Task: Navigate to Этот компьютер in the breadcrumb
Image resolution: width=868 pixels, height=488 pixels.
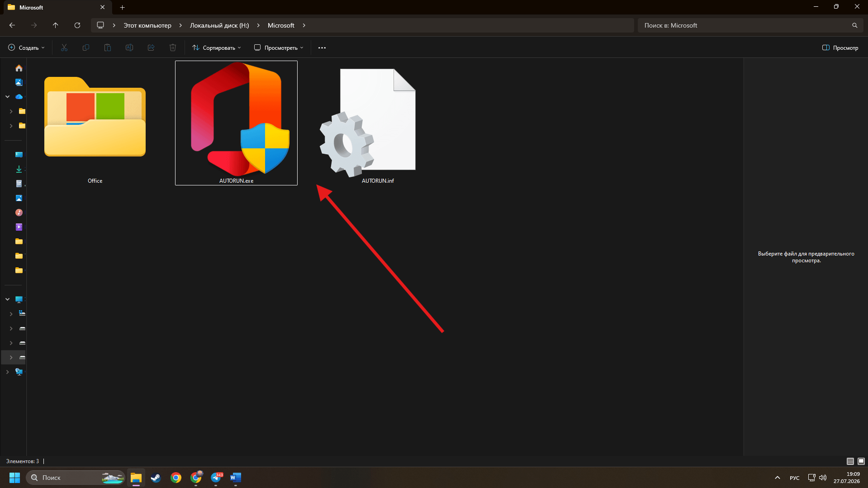Action: (x=147, y=25)
